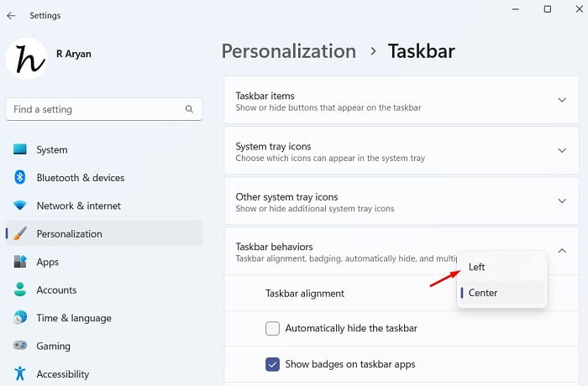Image resolution: width=588 pixels, height=386 pixels.
Task: Go back to Personalization via breadcrumb
Action: coord(287,51)
